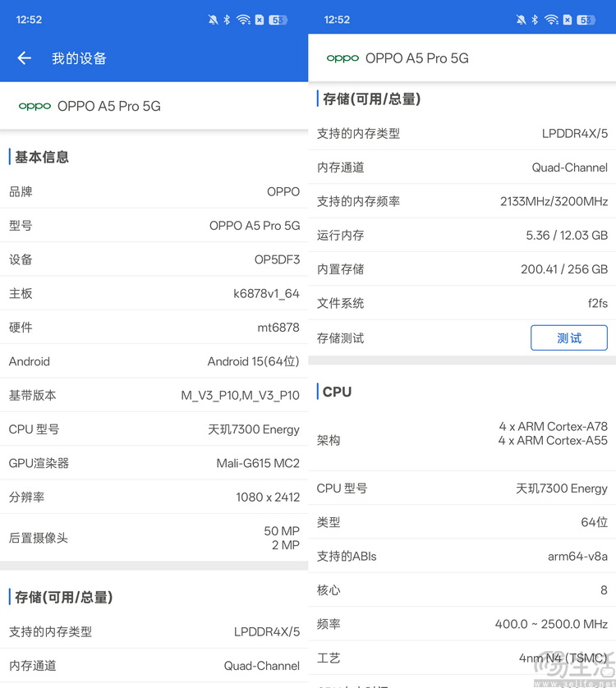Click the 工艺 row label

pyautogui.click(x=329, y=658)
